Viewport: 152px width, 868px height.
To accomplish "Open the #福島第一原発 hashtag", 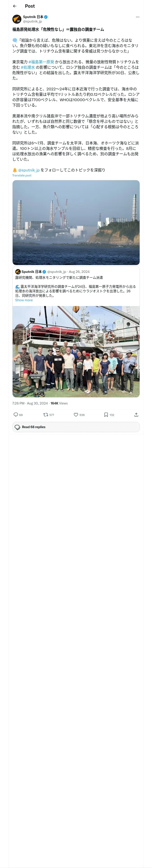I will [41, 62].
